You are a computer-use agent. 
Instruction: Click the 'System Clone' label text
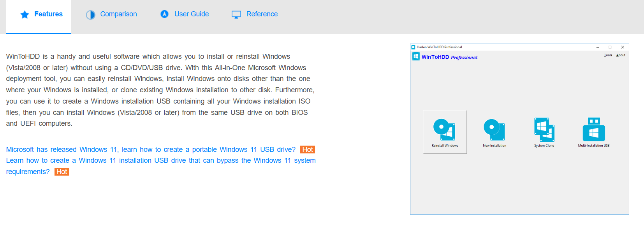tap(544, 146)
